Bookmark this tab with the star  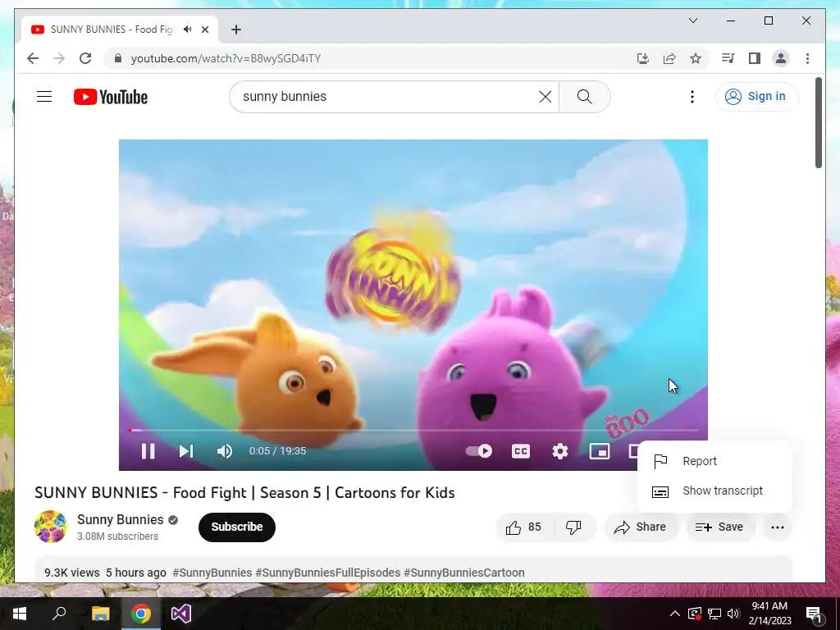click(696, 58)
